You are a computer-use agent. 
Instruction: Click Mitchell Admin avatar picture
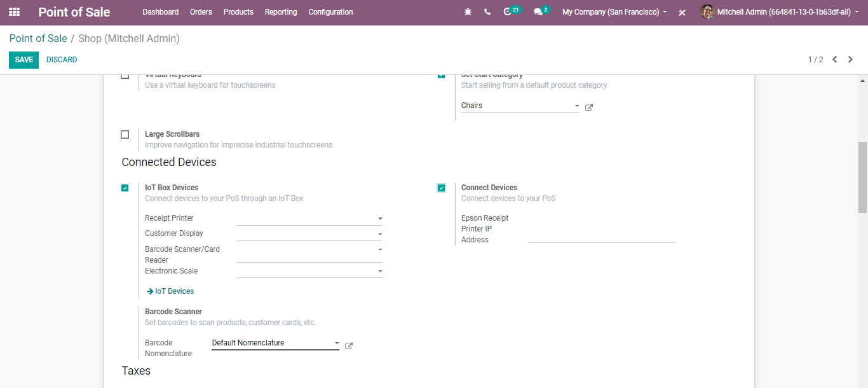[707, 12]
